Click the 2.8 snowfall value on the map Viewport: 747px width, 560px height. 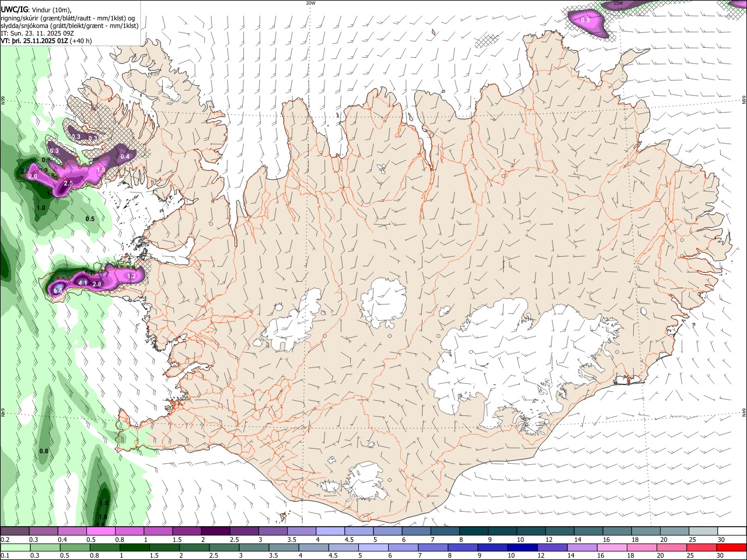97,284
